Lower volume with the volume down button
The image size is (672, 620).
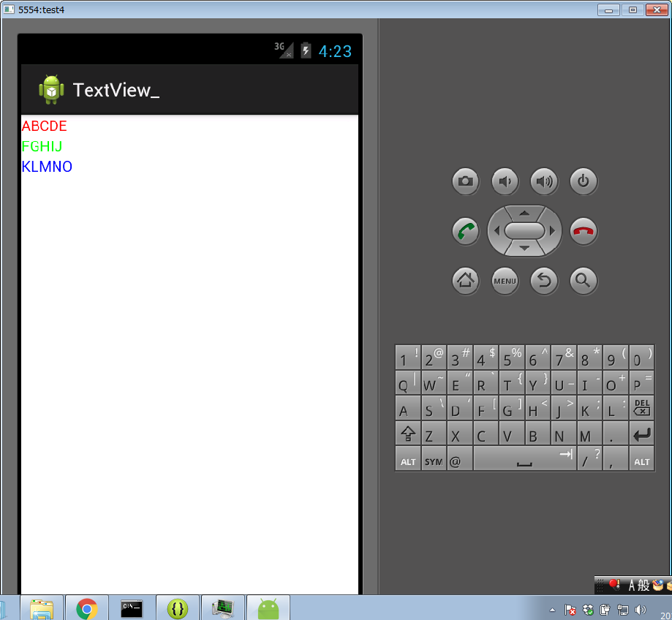(x=505, y=181)
